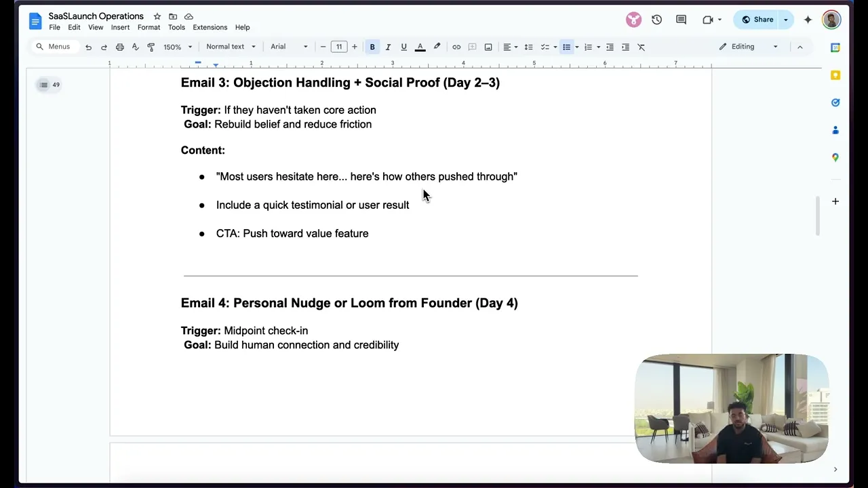Viewport: 868px width, 488px height.
Task: Open the Help menu
Action: point(242,27)
